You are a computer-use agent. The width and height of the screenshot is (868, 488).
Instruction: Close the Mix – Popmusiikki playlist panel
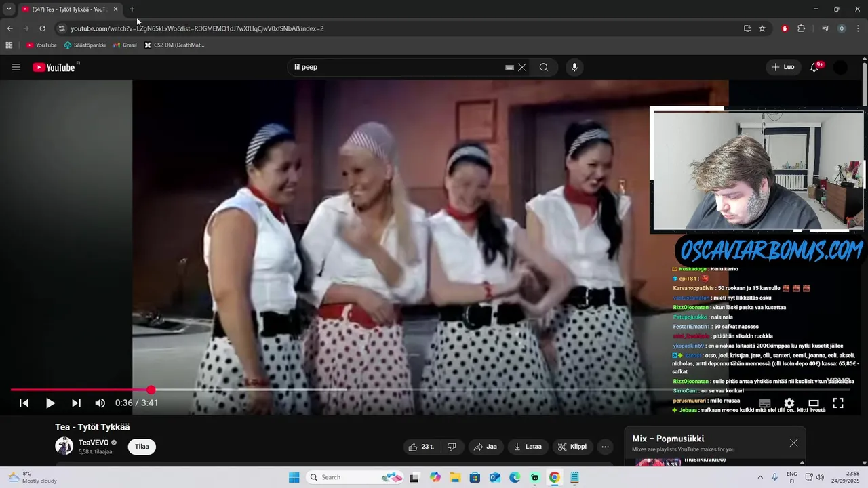[793, 443]
